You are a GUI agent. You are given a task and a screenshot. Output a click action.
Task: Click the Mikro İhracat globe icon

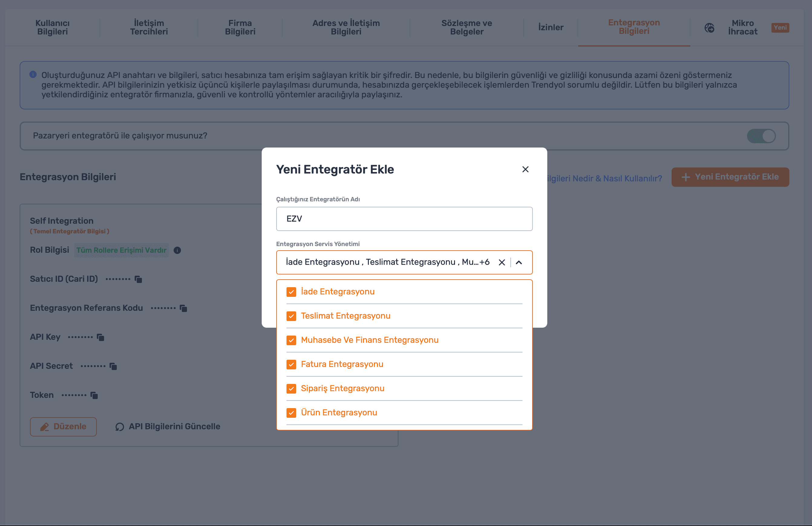[x=709, y=28]
